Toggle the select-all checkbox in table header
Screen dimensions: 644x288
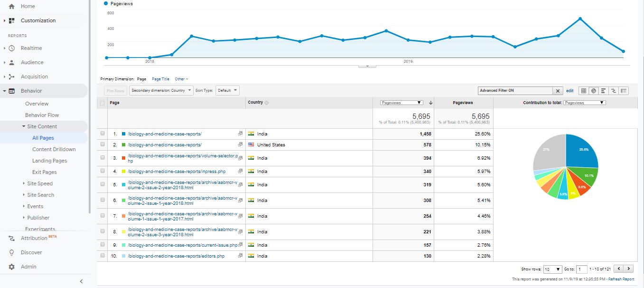coord(103,103)
